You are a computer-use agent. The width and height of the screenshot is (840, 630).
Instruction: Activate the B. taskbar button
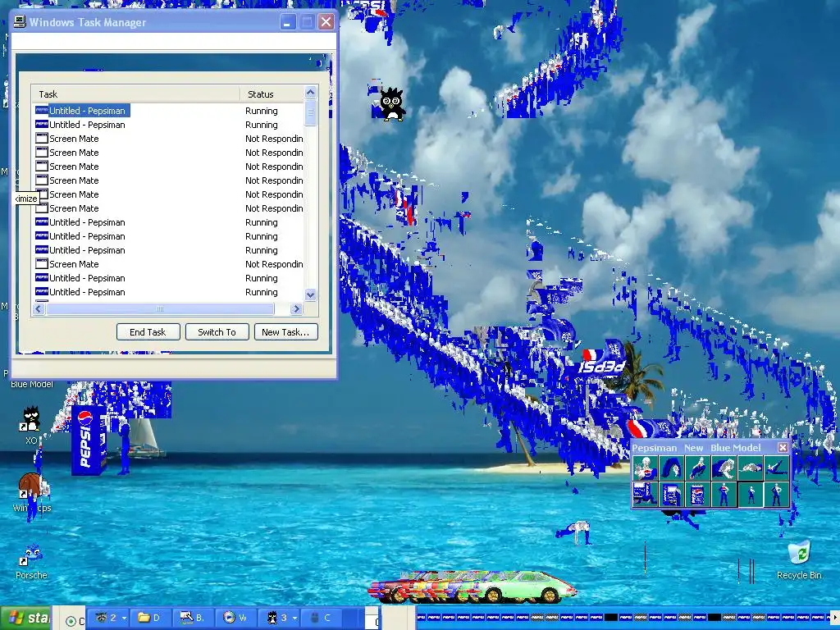pyautogui.click(x=194, y=618)
